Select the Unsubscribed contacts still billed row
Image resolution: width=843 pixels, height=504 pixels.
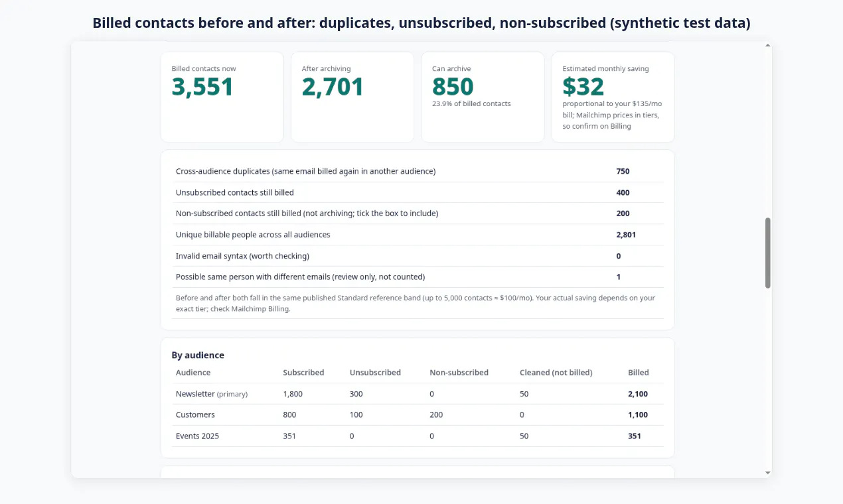tap(418, 192)
